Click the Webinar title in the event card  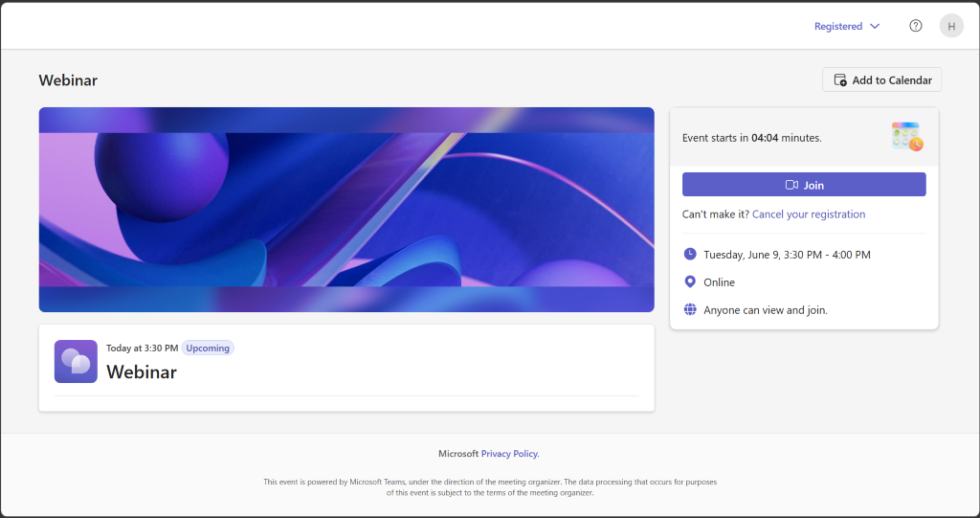[x=142, y=372]
